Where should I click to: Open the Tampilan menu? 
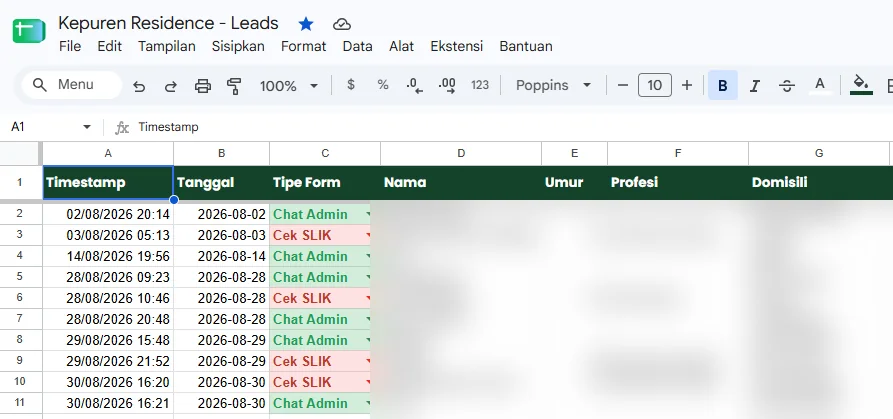tap(167, 46)
